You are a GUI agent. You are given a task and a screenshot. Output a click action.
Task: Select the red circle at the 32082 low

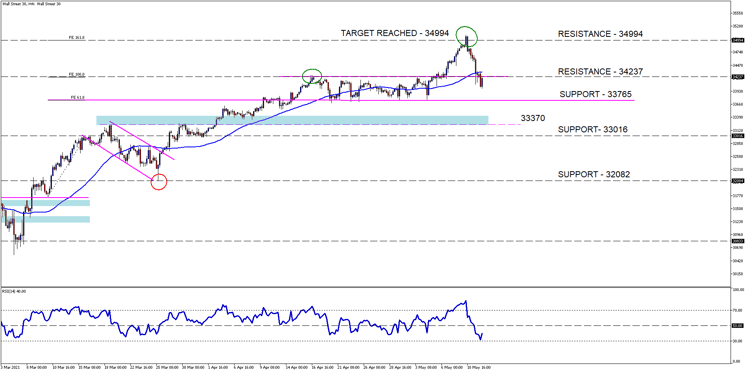tap(159, 182)
